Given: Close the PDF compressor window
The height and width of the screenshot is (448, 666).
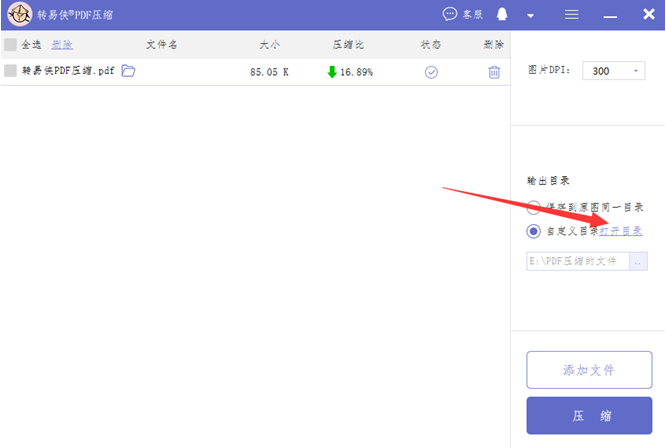Looking at the screenshot, I should tap(649, 14).
